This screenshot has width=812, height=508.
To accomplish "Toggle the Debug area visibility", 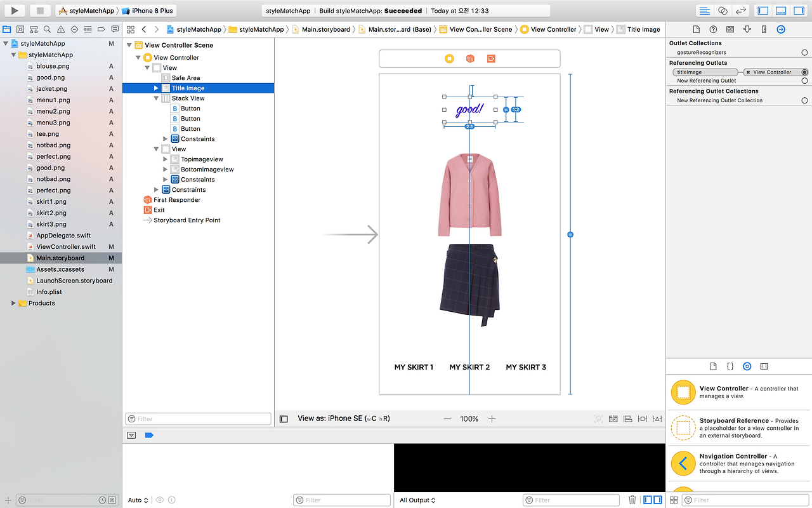I will click(781, 11).
